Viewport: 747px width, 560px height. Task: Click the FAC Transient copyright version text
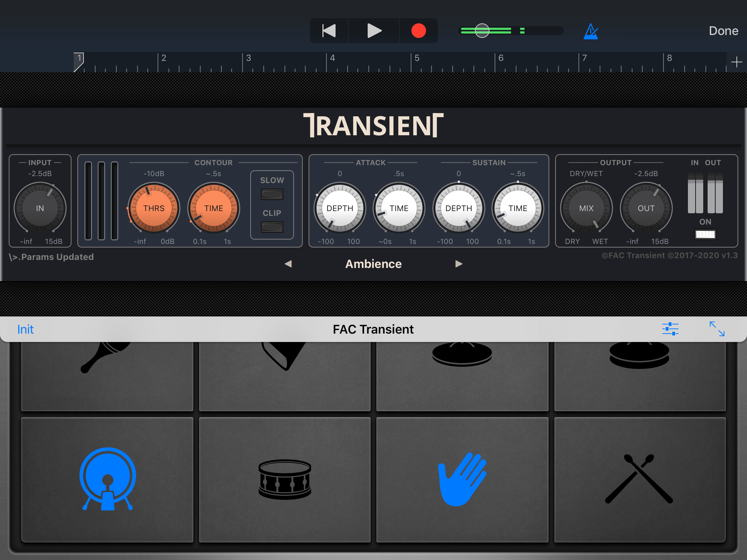click(x=669, y=255)
